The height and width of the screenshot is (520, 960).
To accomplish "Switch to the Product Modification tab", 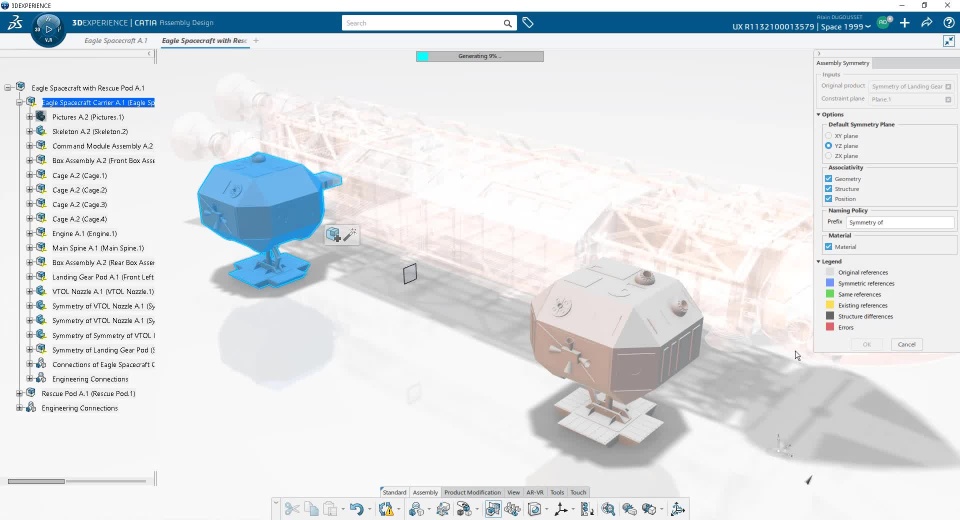I will pyautogui.click(x=473, y=492).
